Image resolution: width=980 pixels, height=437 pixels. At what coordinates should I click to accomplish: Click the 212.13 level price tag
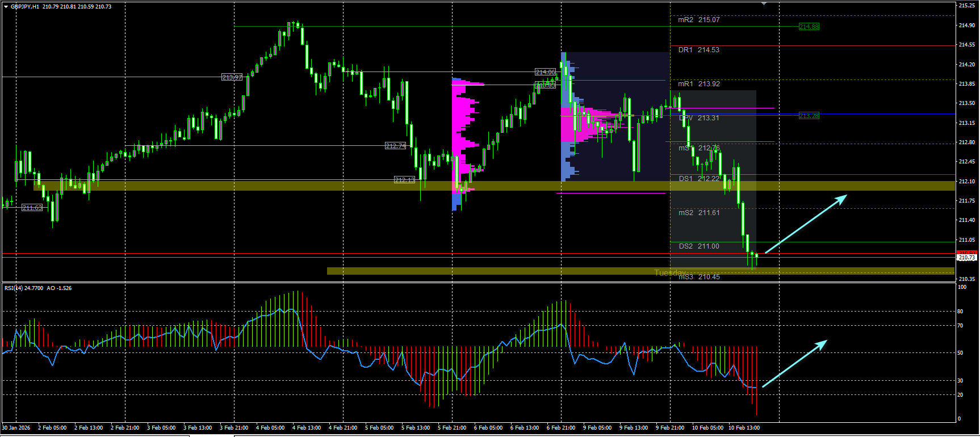click(x=405, y=180)
